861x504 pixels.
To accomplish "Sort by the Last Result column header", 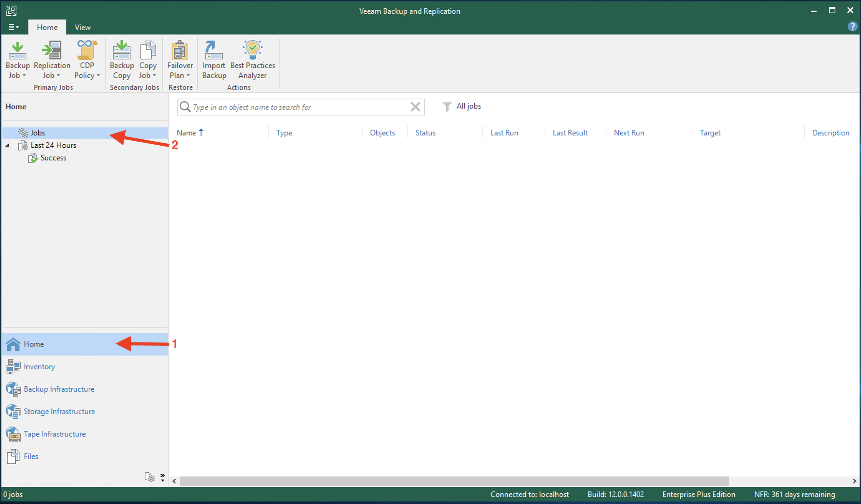I will (x=570, y=133).
